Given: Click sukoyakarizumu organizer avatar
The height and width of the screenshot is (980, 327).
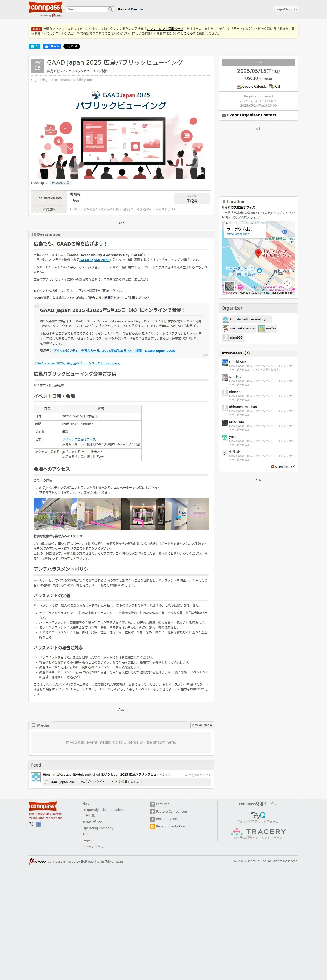Looking at the screenshot, I should 226,328.
